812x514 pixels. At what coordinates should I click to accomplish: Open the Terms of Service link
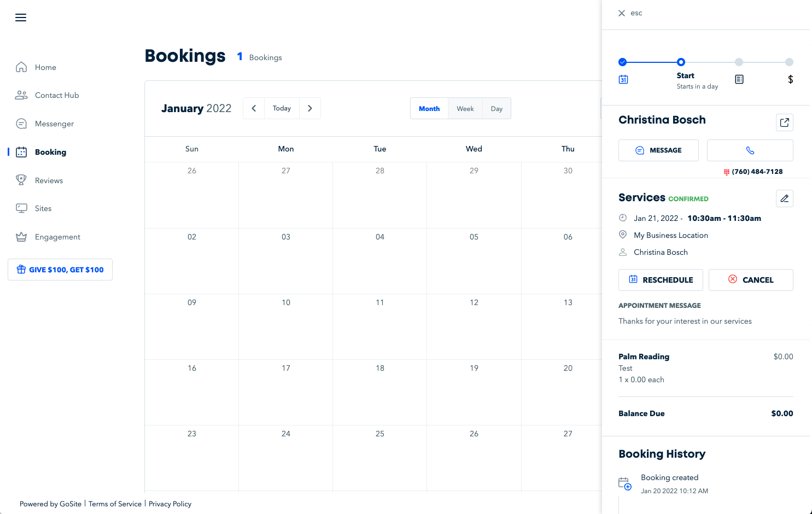(115, 504)
